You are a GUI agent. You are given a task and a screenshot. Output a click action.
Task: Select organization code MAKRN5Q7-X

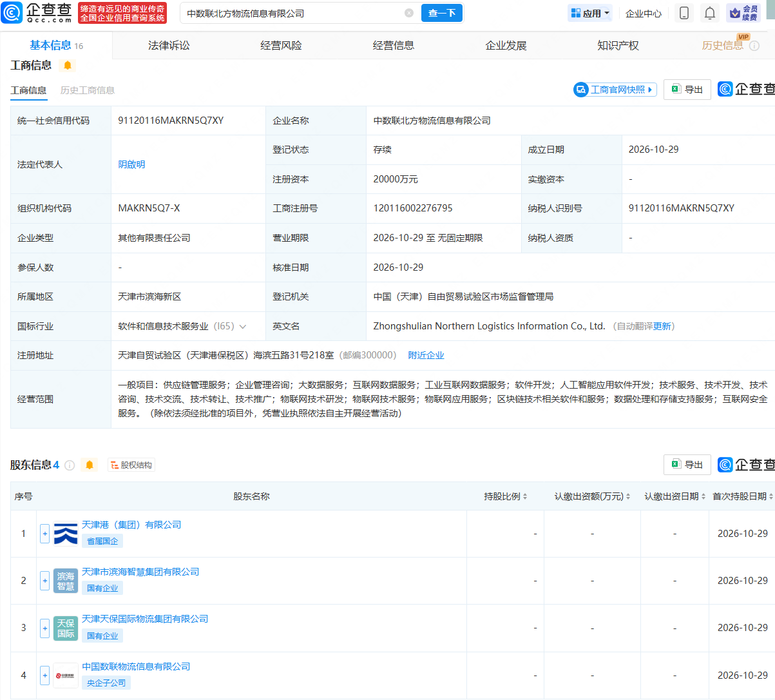[x=149, y=208]
